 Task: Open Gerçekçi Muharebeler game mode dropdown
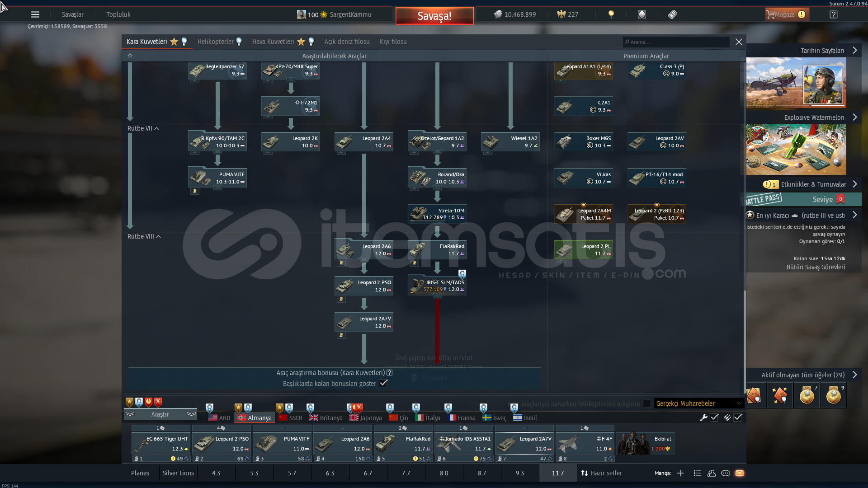pyautogui.click(x=699, y=404)
